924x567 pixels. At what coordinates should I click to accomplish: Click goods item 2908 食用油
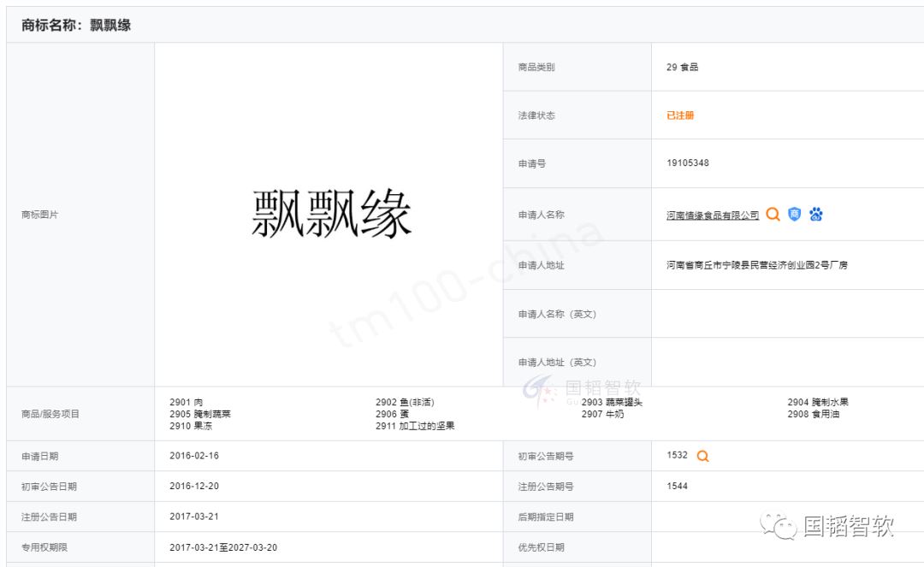click(814, 414)
